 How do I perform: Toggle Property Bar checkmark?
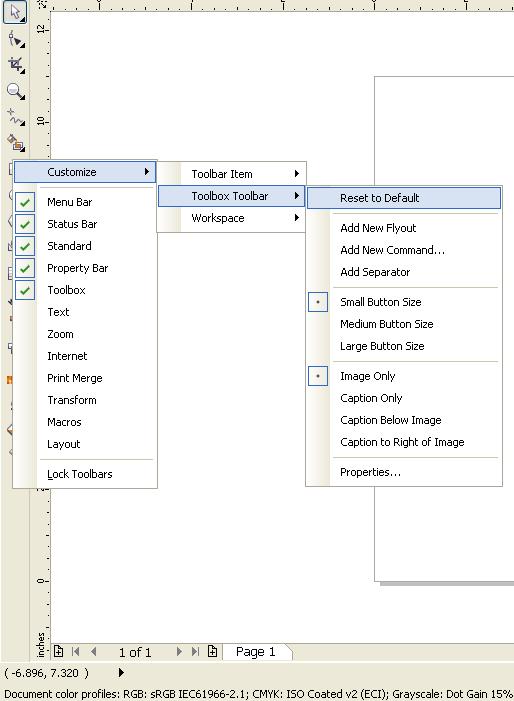point(25,268)
